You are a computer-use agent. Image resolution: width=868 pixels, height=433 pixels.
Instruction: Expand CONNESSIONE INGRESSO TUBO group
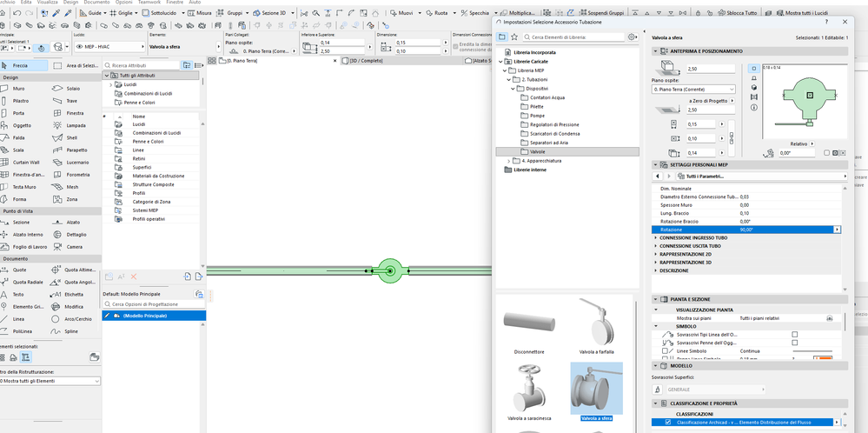(x=656, y=237)
